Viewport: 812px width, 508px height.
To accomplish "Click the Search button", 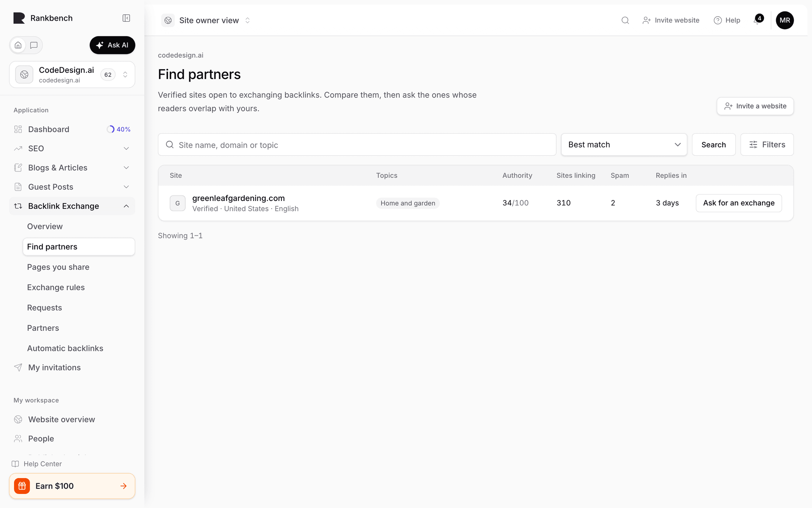I will point(713,145).
